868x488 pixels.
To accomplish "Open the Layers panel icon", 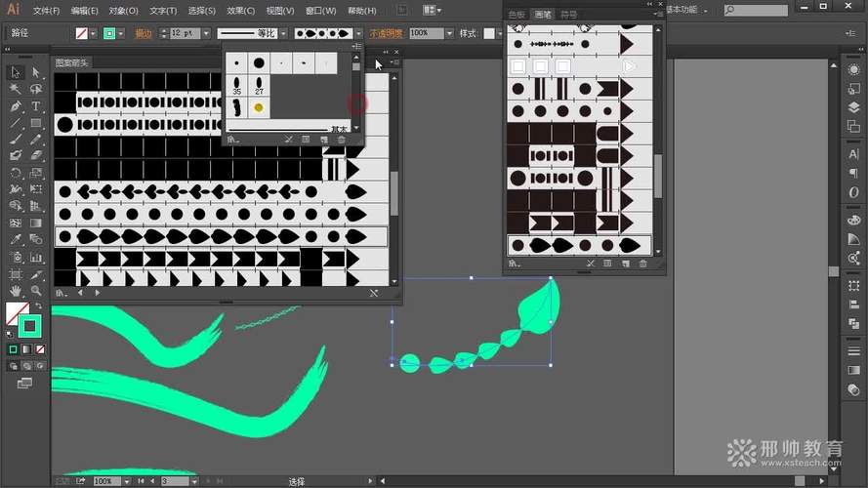I will click(x=853, y=106).
